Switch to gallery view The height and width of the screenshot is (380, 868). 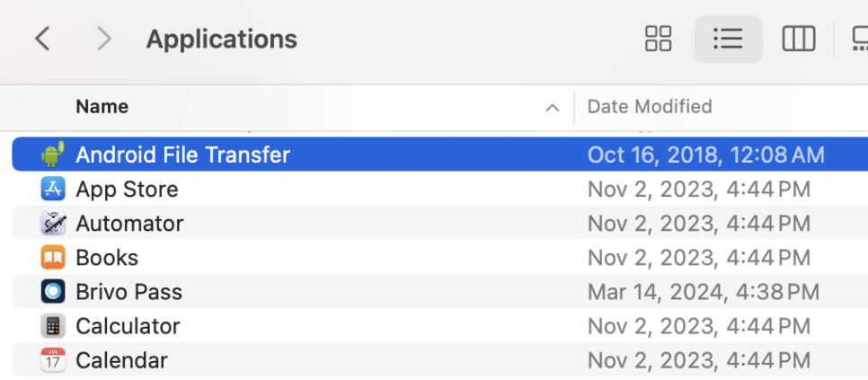[x=860, y=39]
